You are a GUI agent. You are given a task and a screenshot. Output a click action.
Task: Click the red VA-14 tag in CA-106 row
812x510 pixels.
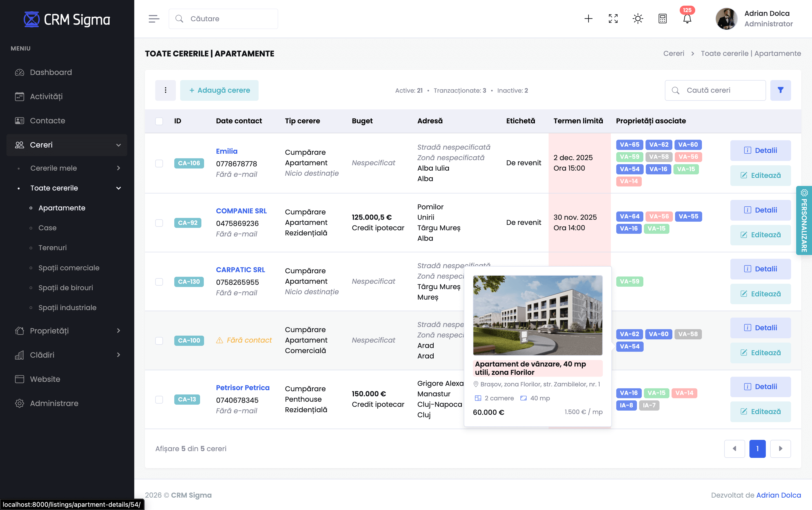[629, 181]
